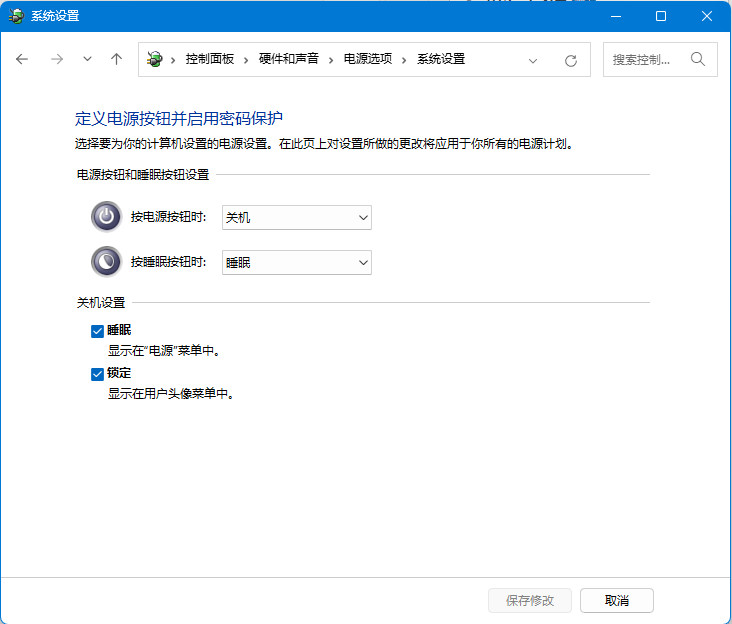Uncheck the 锁定 checkbox
The image size is (732, 624).
pos(97,374)
